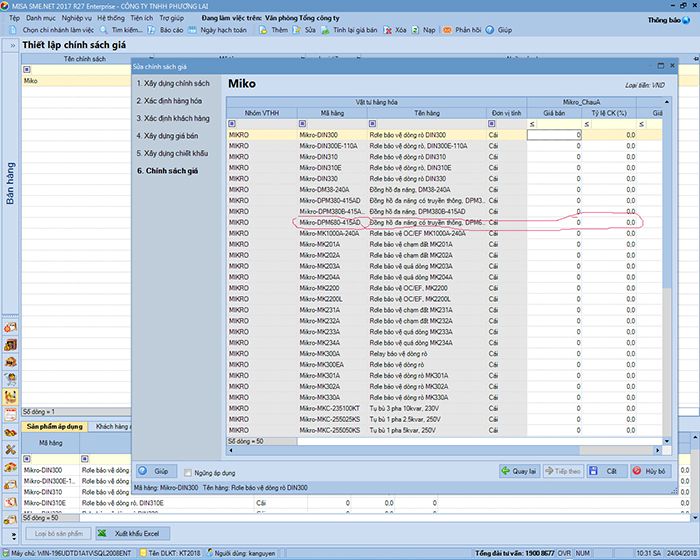Screen dimensions: 700x560
Task: Expand the collapsed navigation pane arrow
Action: pos(12,46)
